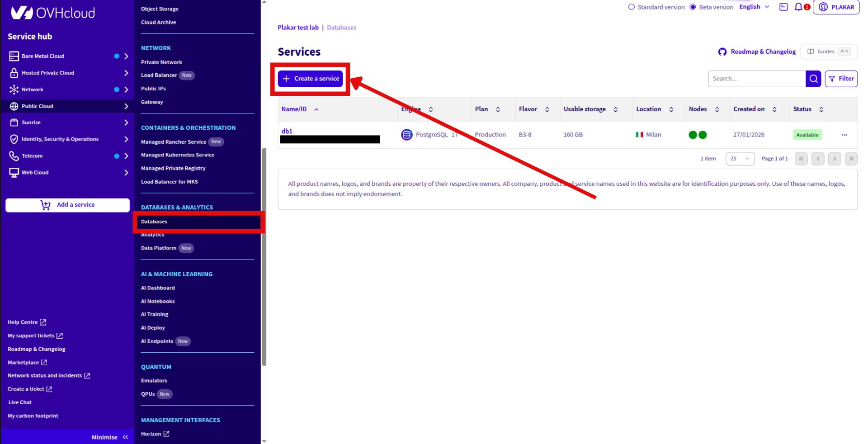
Task: Expand the Web Cloud chevron
Action: pyautogui.click(x=126, y=173)
